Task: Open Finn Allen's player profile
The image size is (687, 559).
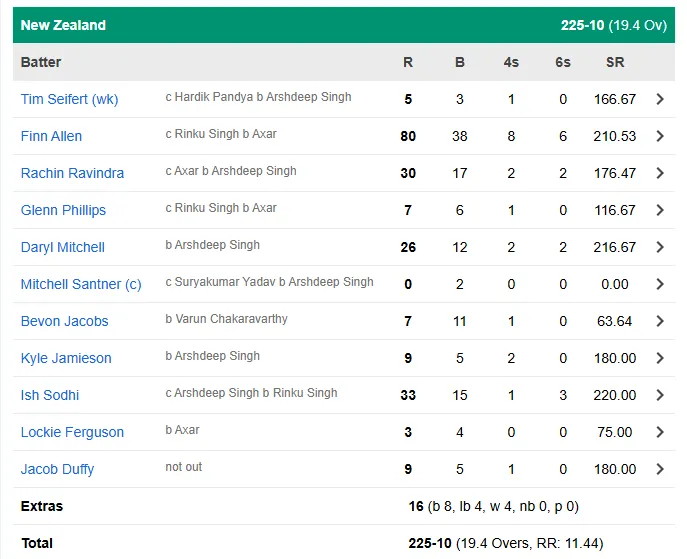Action: click(51, 136)
